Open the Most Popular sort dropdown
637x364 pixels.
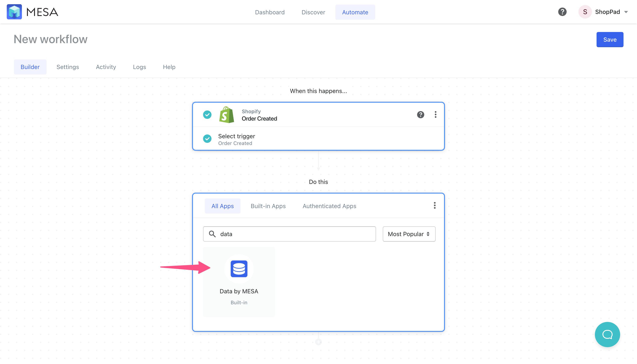tap(409, 234)
